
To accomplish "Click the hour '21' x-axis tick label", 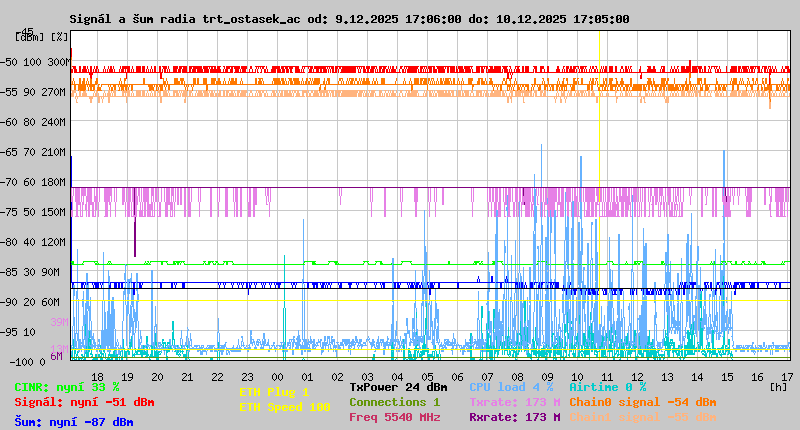I will pyautogui.click(x=188, y=377).
